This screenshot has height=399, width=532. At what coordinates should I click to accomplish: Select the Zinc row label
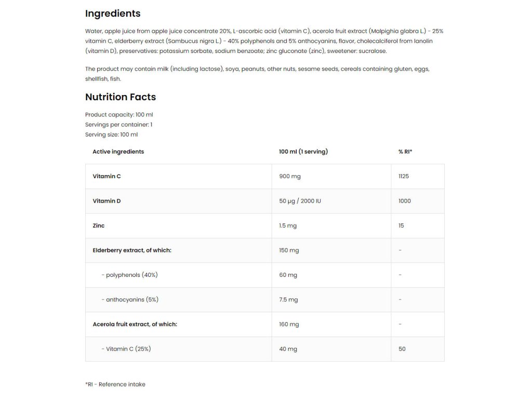click(99, 226)
